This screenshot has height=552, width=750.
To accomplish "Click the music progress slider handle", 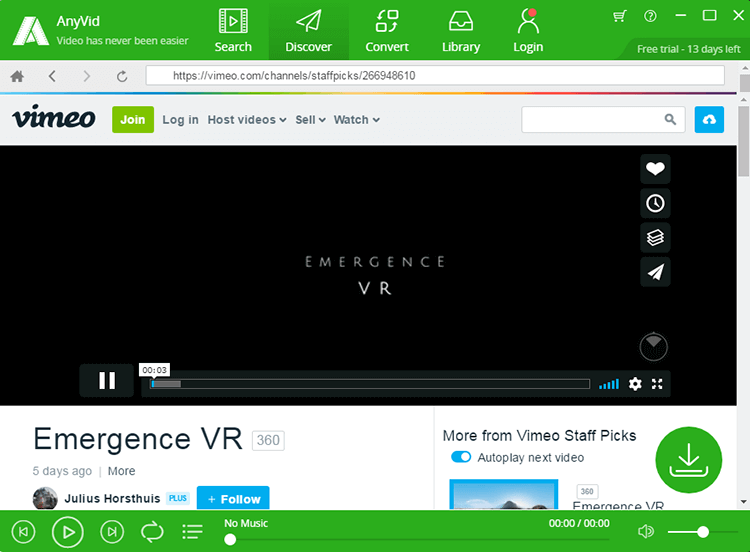I will pyautogui.click(x=230, y=540).
